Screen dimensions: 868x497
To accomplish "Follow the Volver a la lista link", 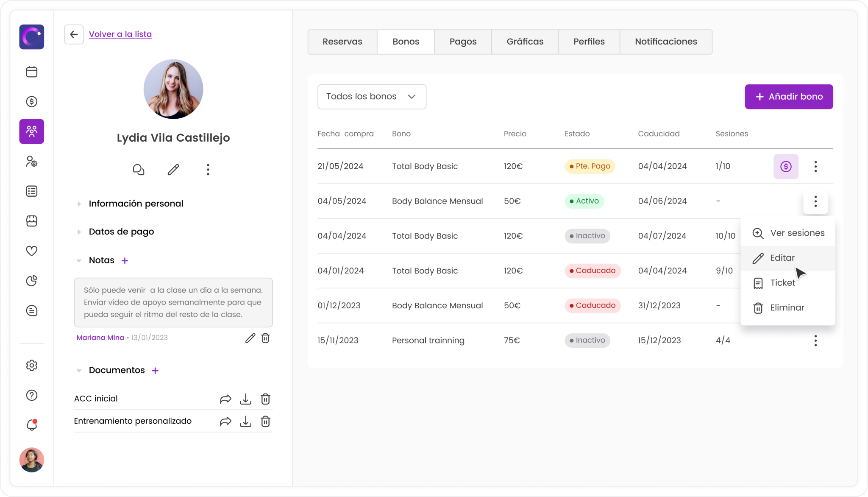I will click(120, 34).
